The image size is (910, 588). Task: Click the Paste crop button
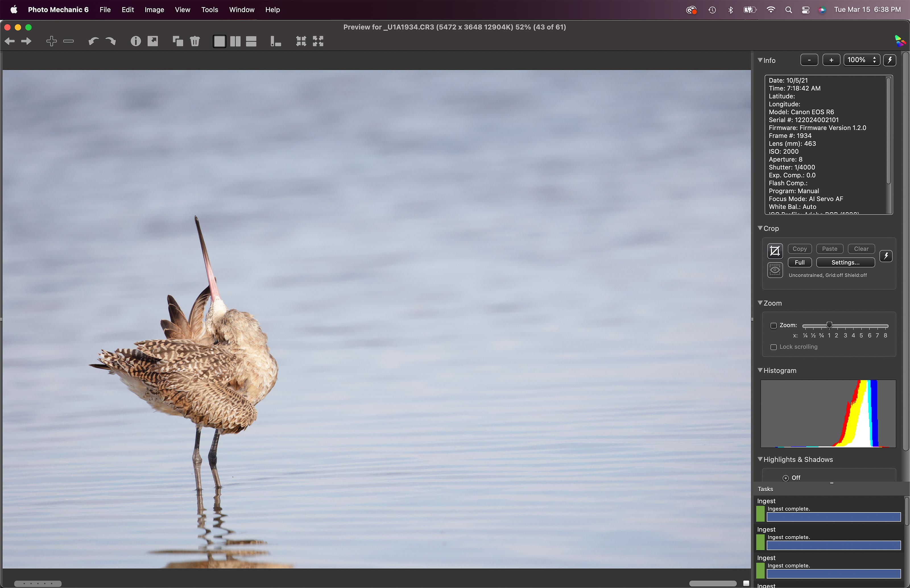pyautogui.click(x=830, y=249)
